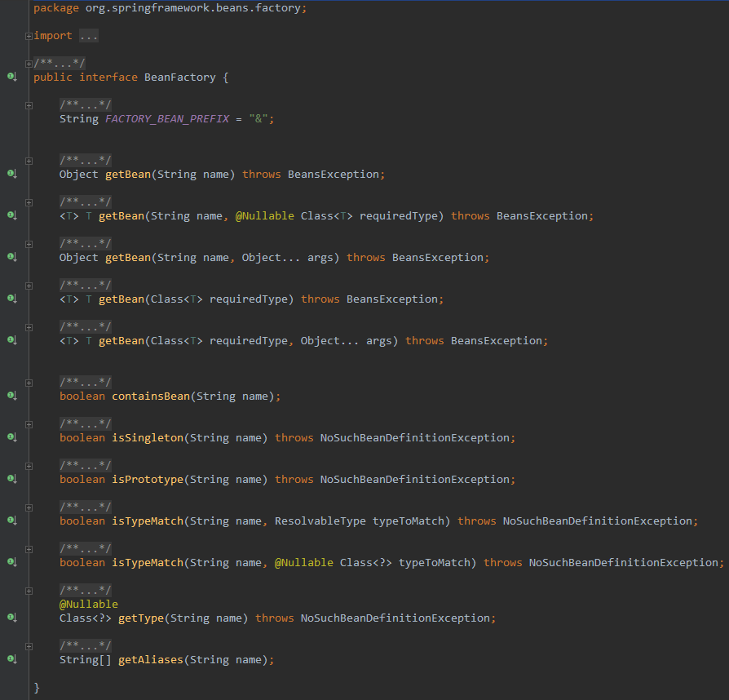Expand the folded Javadoc above containsBean
Screen dimensions: 729x700
coord(29,383)
